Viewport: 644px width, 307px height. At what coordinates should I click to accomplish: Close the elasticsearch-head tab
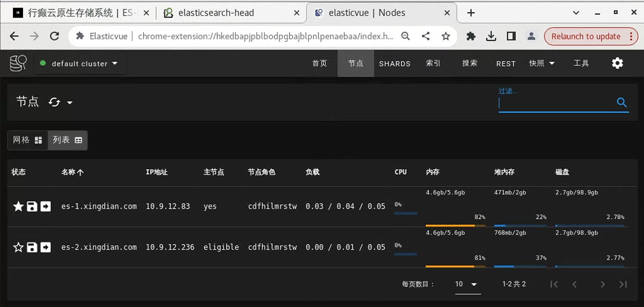[297, 13]
